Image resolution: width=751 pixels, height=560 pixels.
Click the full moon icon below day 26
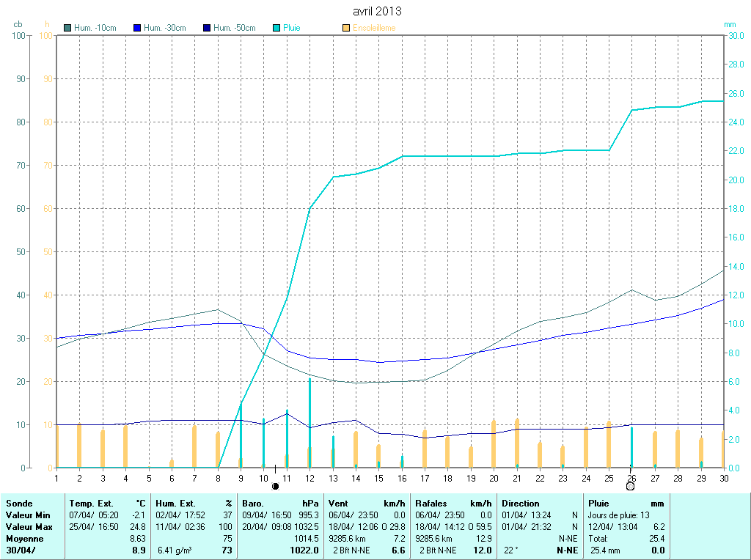coord(631,486)
